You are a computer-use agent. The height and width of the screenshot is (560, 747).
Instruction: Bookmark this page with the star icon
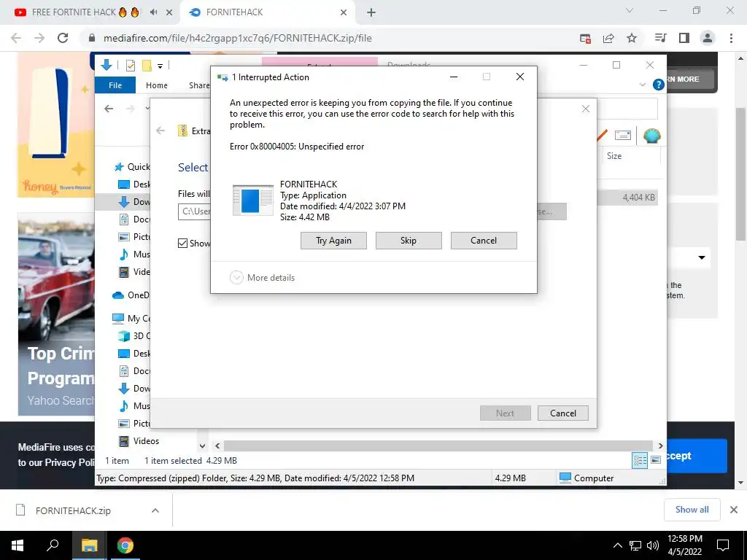(632, 38)
